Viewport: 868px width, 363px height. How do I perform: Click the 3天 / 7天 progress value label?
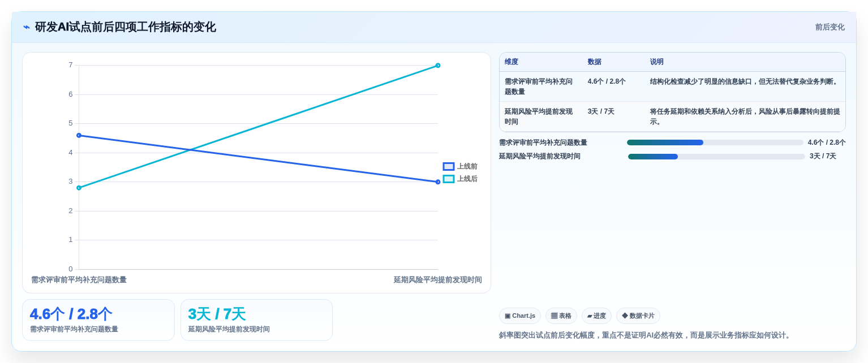click(823, 156)
